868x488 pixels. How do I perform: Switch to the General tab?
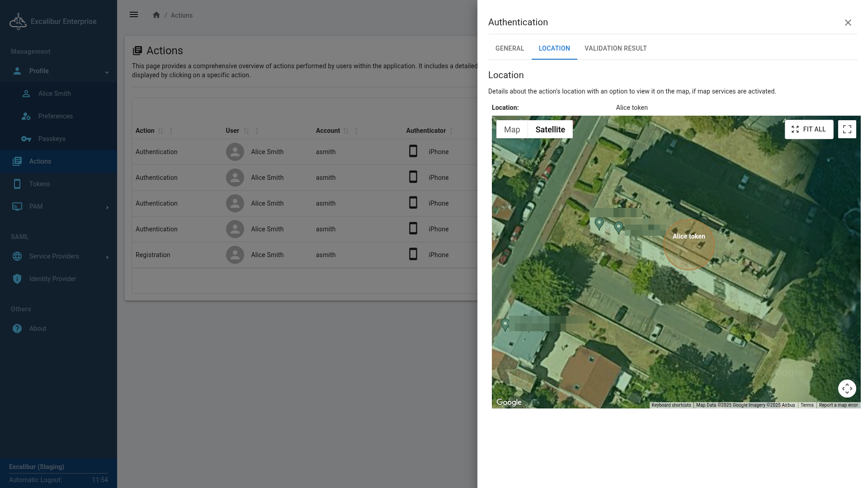point(509,48)
